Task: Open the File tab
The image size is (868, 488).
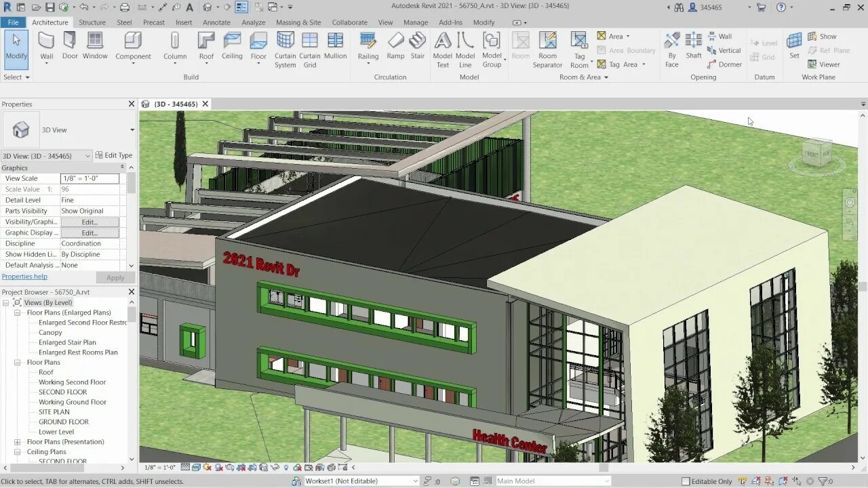Action: [x=13, y=22]
